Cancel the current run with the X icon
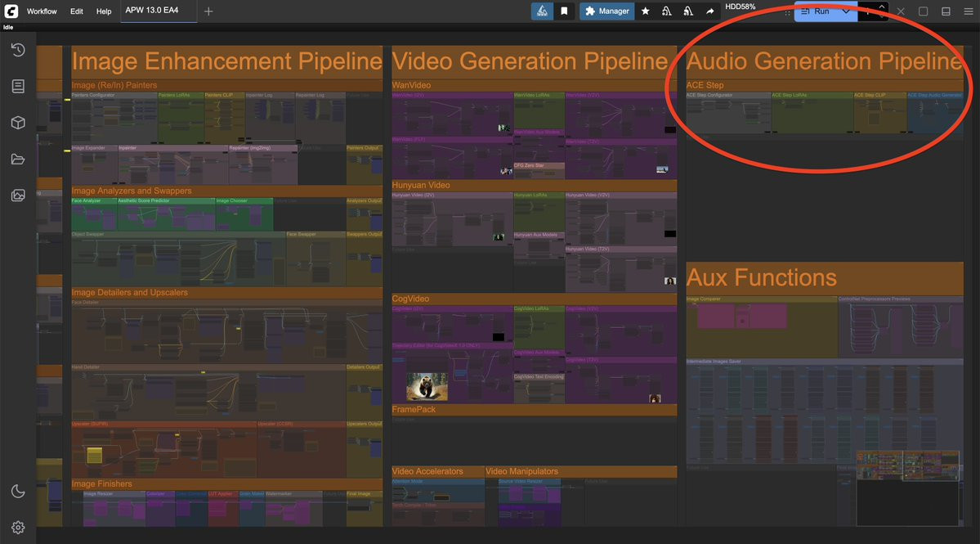This screenshot has width=980, height=544. tap(901, 11)
